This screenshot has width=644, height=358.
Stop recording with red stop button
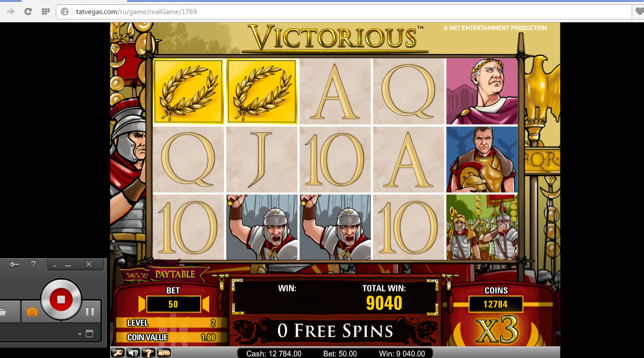(61, 300)
